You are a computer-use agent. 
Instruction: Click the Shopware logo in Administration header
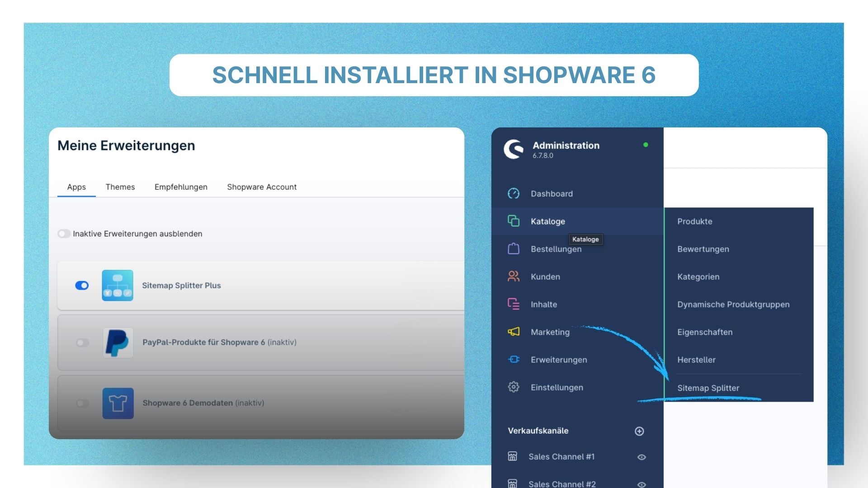point(514,150)
